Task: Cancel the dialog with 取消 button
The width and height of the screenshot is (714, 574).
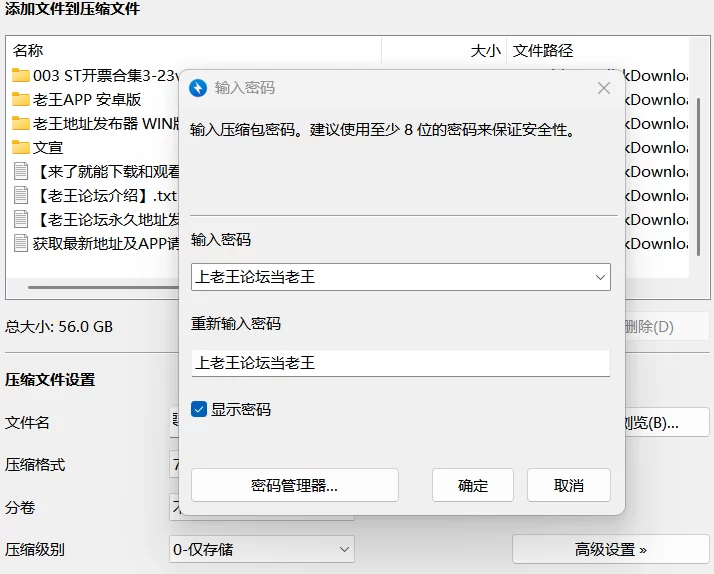Action: [569, 485]
